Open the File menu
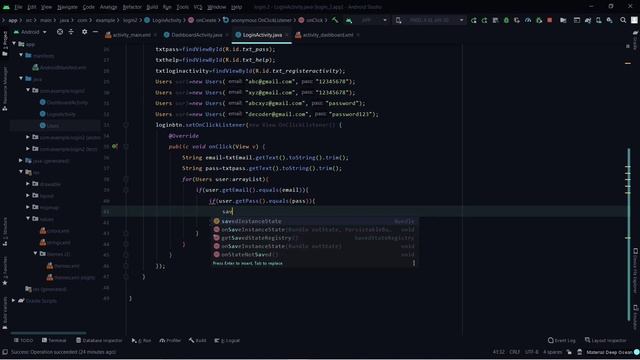 18,7
